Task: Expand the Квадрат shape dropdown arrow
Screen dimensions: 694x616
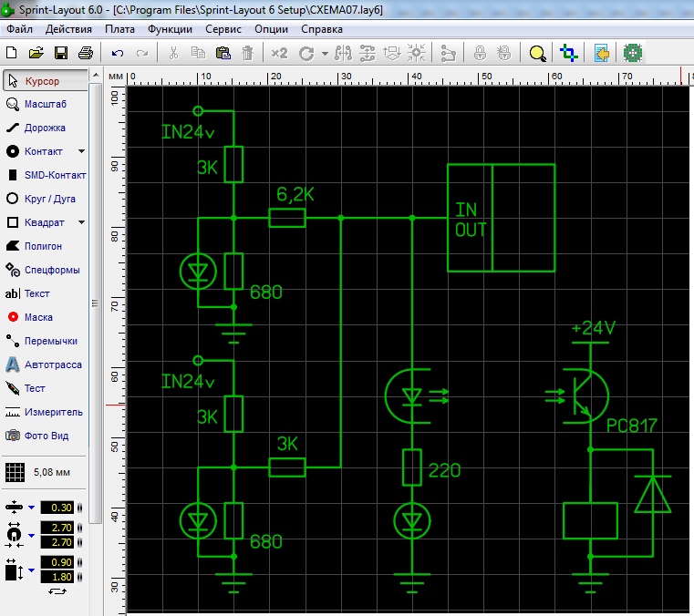Action: pos(81,222)
